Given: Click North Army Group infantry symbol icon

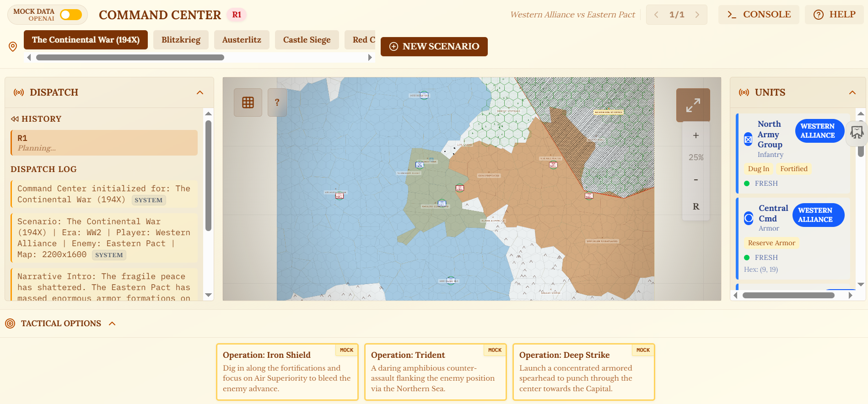Looking at the screenshot, I should [748, 139].
